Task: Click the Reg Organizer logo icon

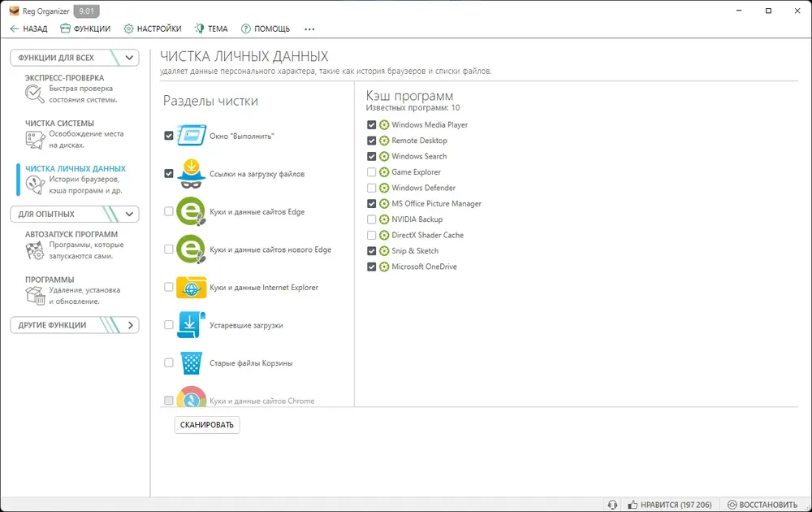Action: coord(14,11)
